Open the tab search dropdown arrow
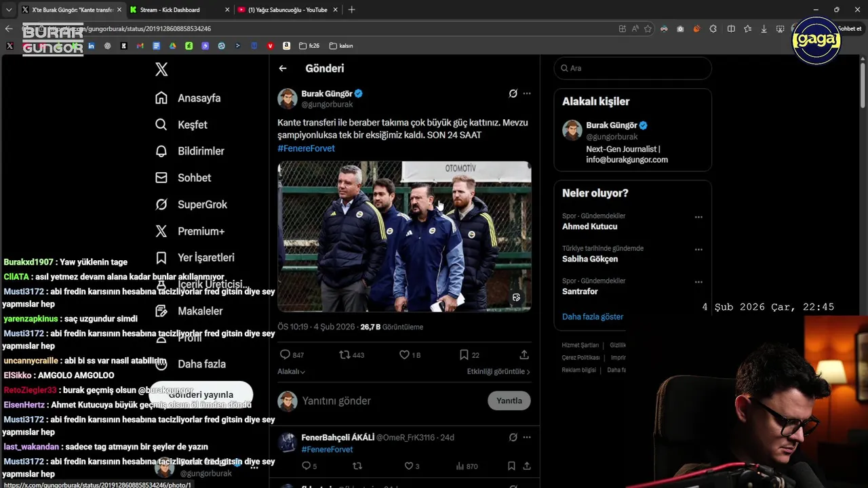The image size is (868, 488). (x=9, y=9)
